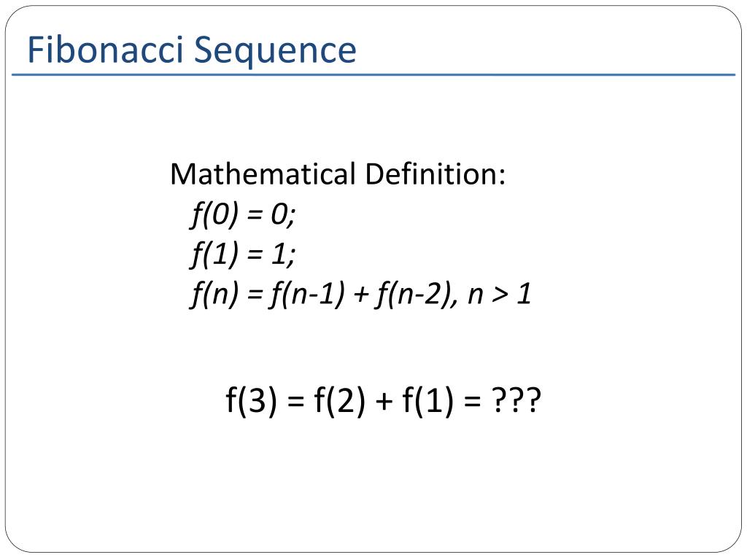747x560 pixels.
Task: Select the word Definition:
Action: (436, 174)
